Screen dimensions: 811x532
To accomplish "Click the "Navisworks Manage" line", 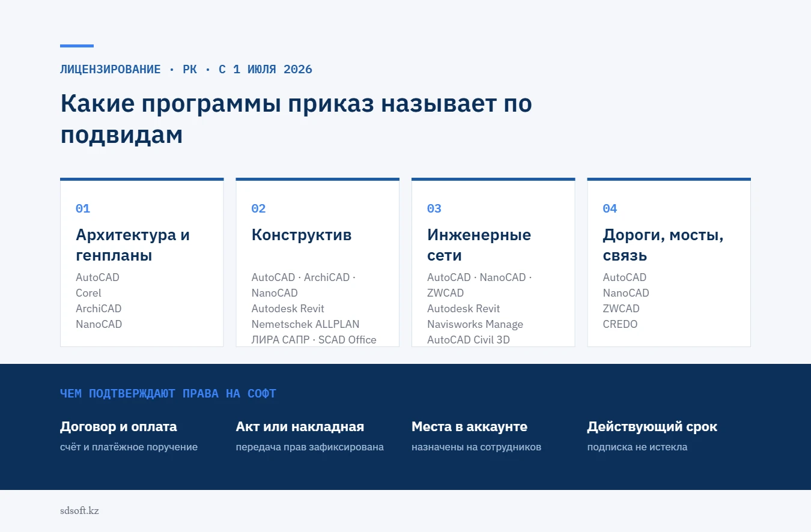I will [475, 324].
